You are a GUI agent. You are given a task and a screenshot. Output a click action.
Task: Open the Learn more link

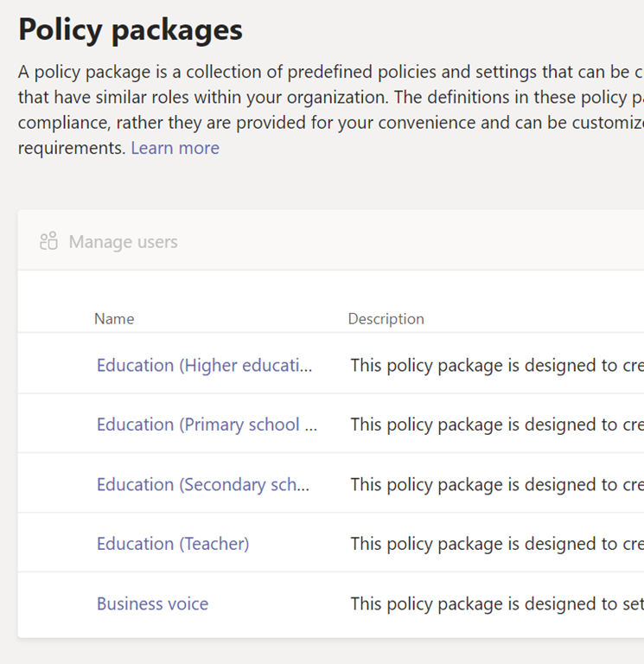tap(175, 148)
